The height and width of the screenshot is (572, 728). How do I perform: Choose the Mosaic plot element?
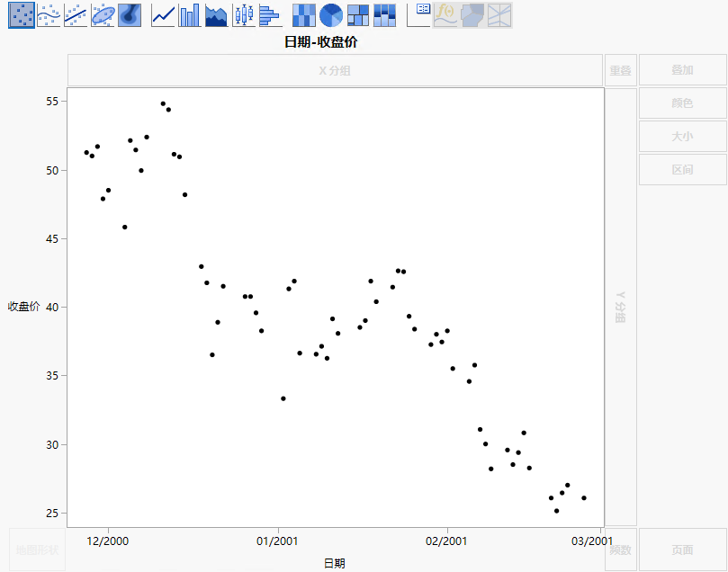pos(385,15)
